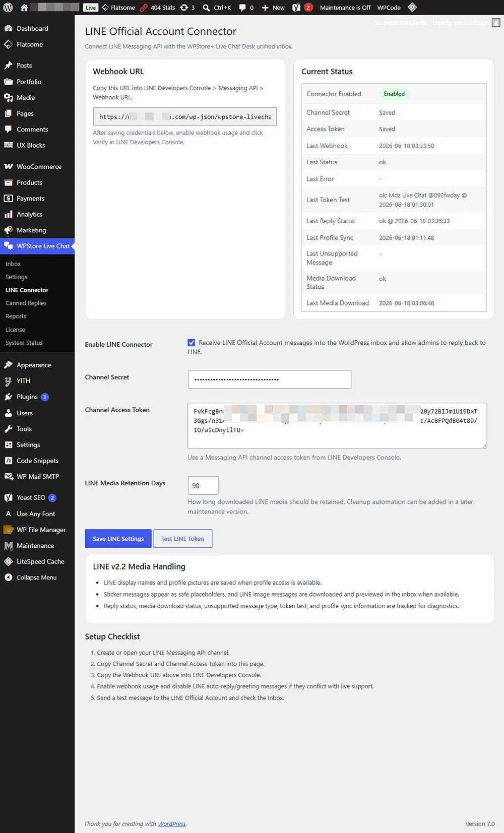Click the Channel Secret password field
The image size is (504, 833).
pyautogui.click(x=270, y=379)
